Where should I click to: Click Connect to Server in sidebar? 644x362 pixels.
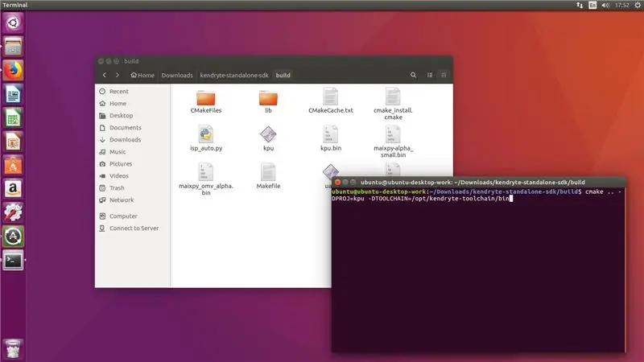tap(132, 228)
